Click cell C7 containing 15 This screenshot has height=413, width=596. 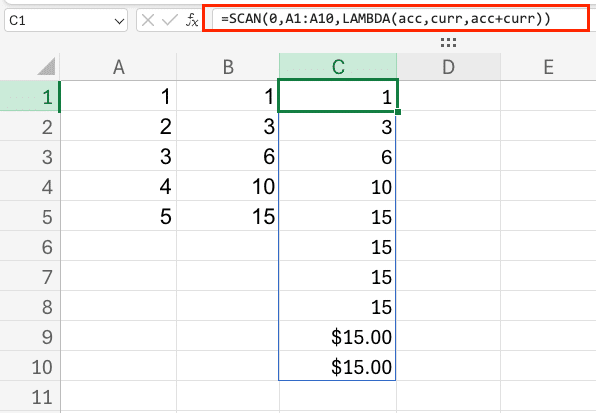(x=338, y=276)
